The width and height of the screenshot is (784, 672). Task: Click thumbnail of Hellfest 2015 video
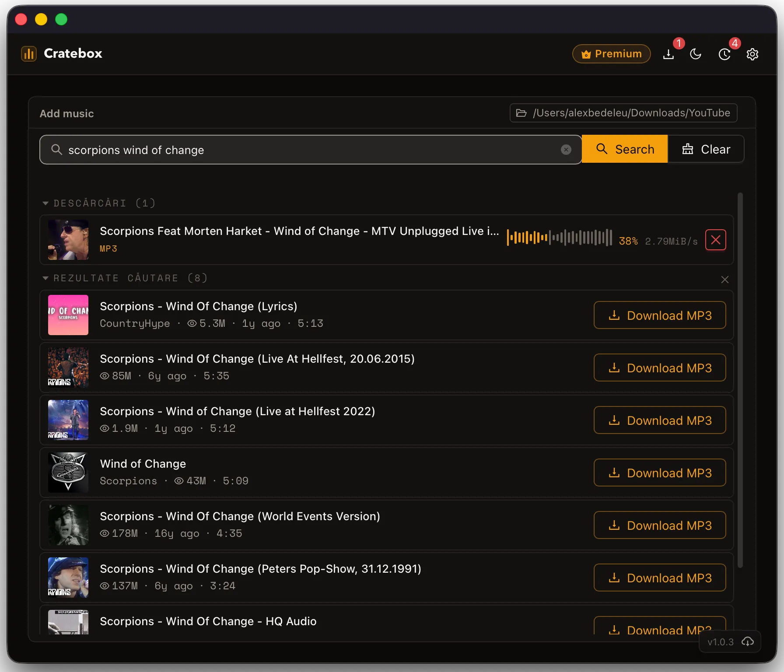(x=68, y=367)
